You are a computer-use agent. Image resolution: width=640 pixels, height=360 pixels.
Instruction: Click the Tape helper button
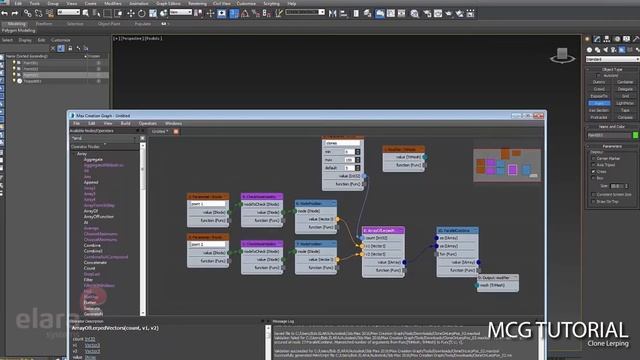pos(625,110)
